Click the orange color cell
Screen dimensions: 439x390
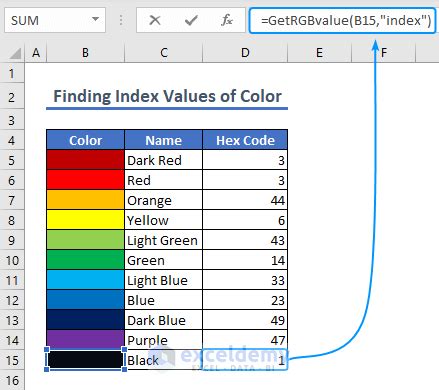(85, 200)
